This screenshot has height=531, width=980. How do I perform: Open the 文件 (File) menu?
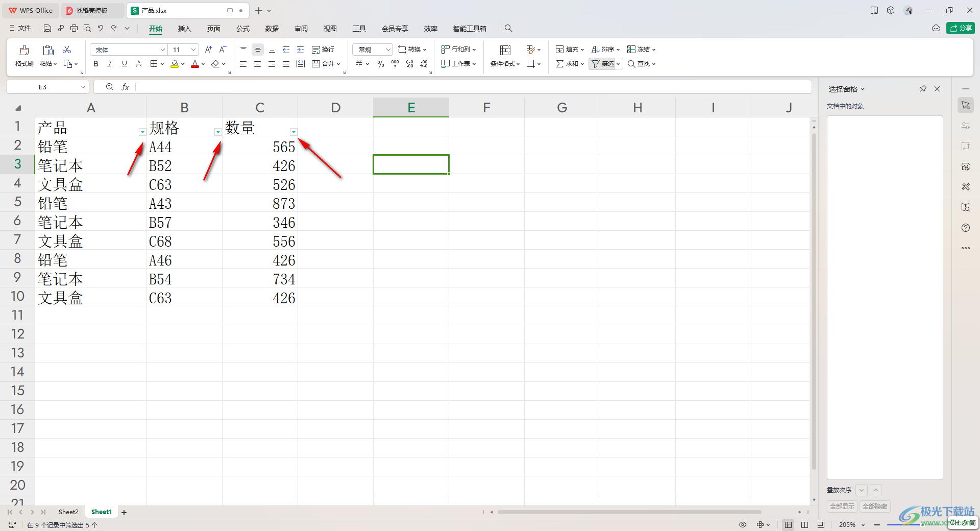pos(20,28)
